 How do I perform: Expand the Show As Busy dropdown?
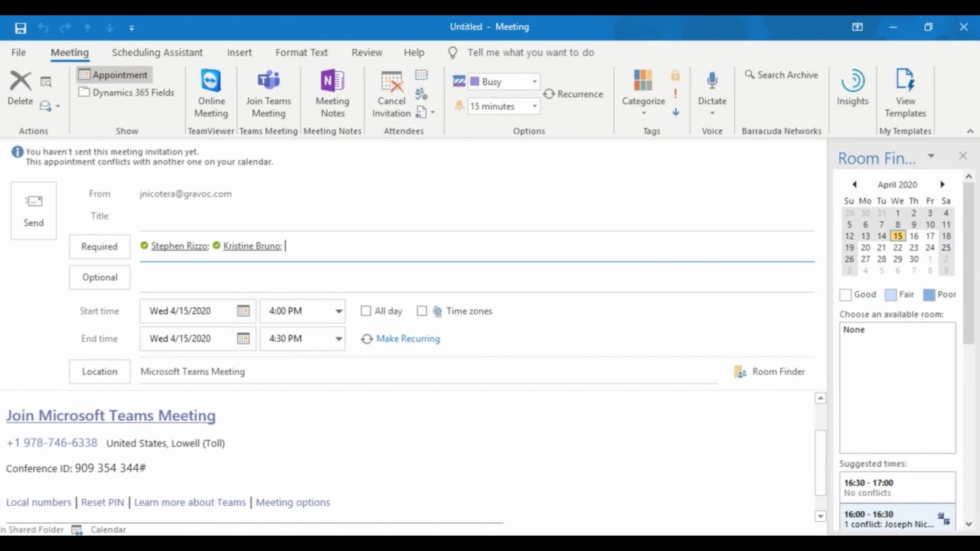(x=534, y=82)
